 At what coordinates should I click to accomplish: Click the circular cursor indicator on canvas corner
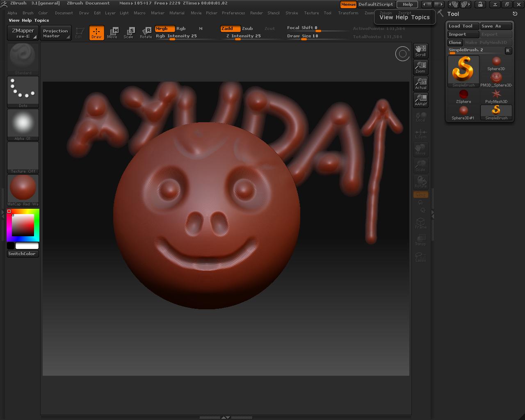click(x=402, y=54)
